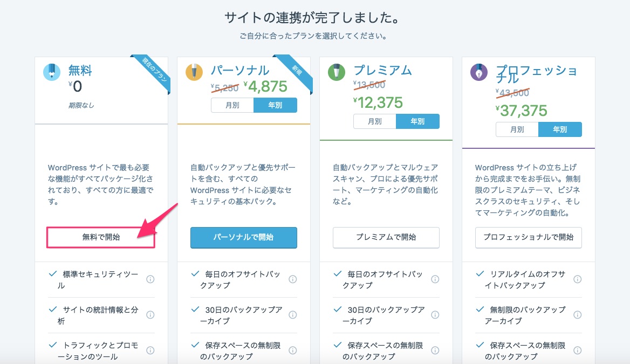Click the プロフェッショナル plan title

536,74
